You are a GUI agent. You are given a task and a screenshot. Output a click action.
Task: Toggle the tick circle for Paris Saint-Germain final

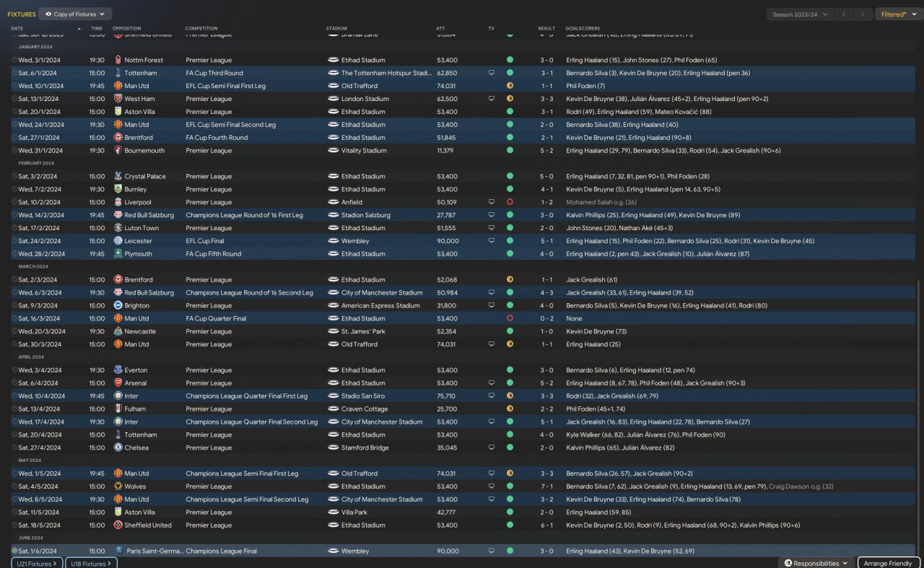coord(14,551)
